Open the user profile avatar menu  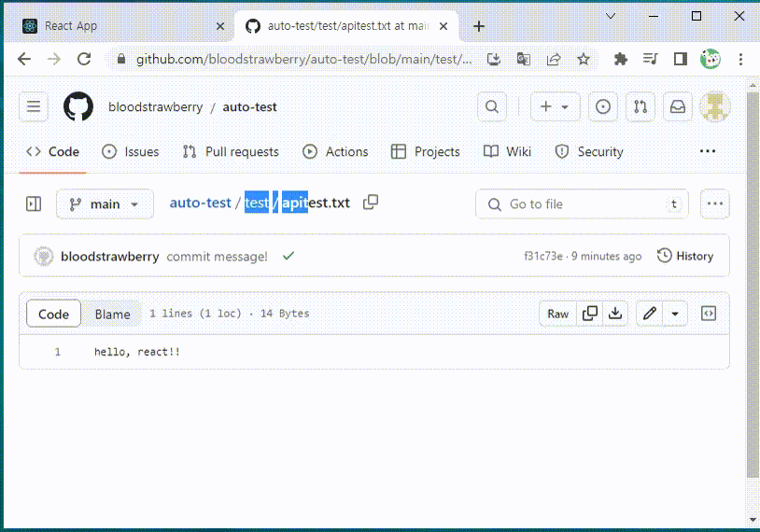[715, 106]
